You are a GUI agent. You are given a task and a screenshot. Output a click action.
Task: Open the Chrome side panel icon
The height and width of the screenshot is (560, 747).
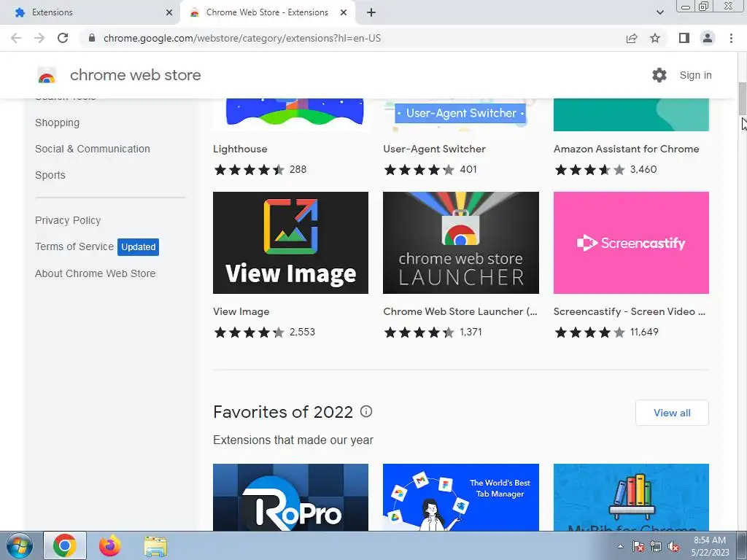684,38
